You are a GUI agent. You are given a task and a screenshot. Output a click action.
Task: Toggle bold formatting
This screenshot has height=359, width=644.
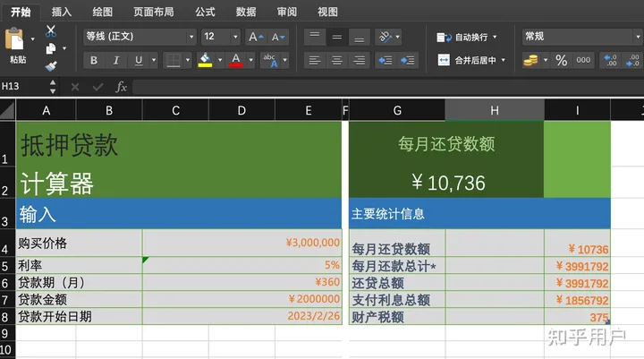pyautogui.click(x=94, y=60)
